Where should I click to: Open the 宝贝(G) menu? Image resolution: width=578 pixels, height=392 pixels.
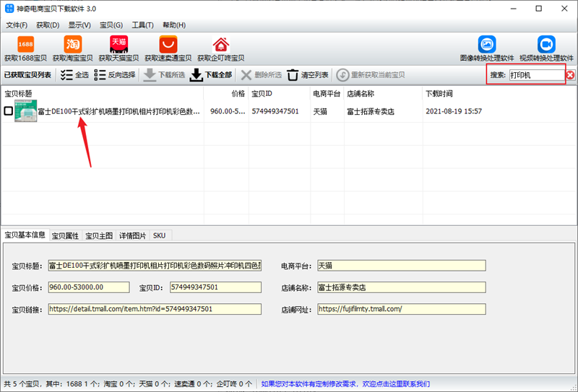click(x=111, y=25)
